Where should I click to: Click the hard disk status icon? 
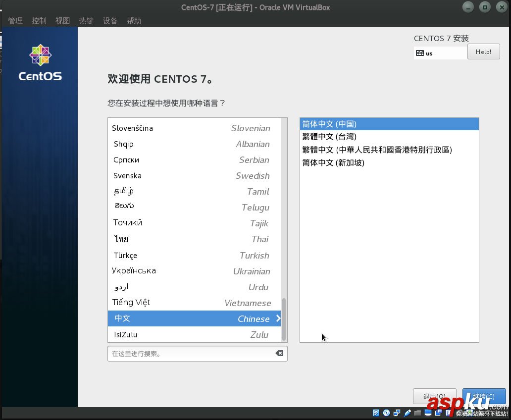point(376,413)
